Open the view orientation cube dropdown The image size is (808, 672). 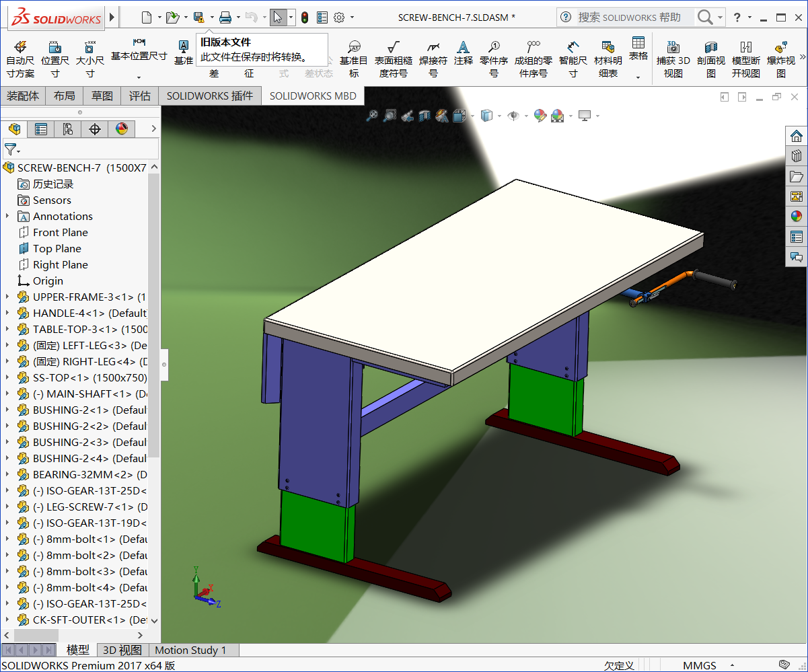(x=499, y=116)
